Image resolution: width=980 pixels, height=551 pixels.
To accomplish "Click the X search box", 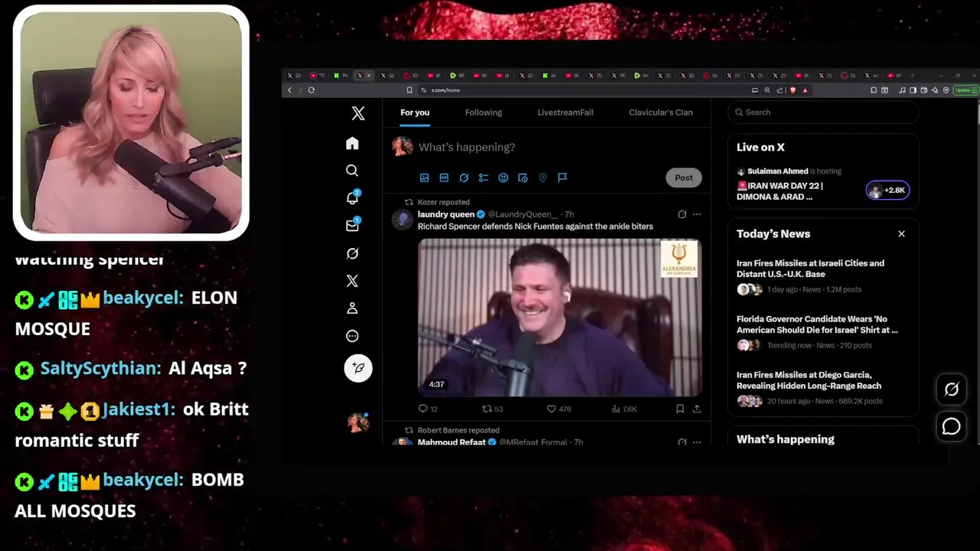I will [823, 112].
